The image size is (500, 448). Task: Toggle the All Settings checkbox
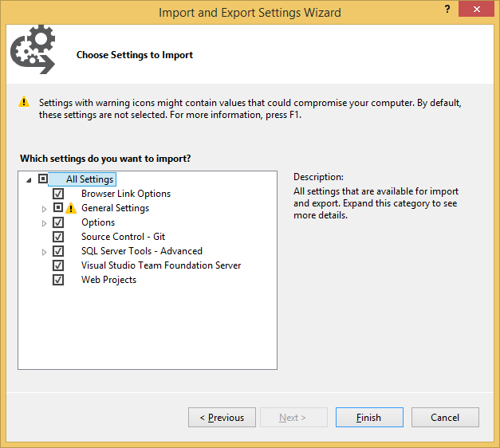43,179
